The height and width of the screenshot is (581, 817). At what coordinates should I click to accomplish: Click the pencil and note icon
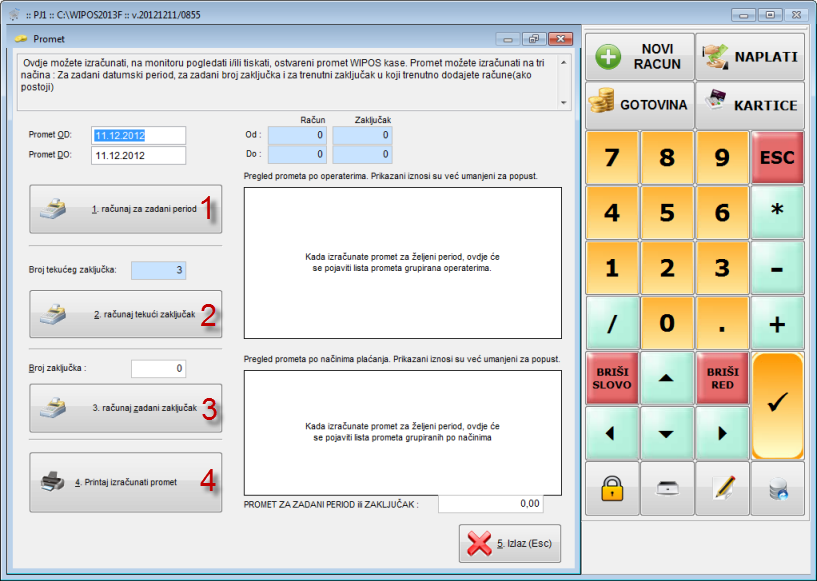point(722,488)
